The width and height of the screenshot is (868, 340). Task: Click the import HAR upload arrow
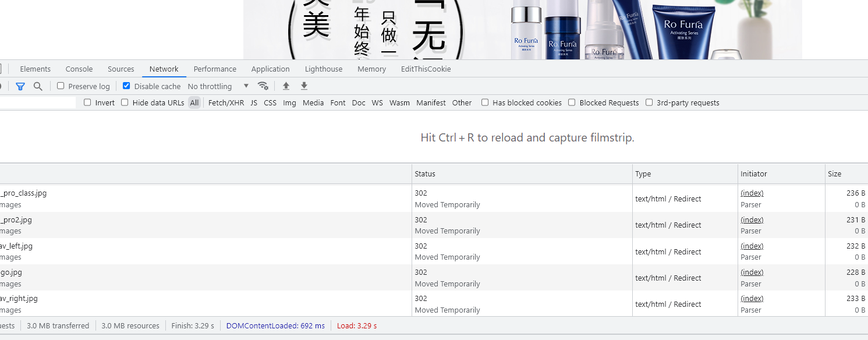286,86
